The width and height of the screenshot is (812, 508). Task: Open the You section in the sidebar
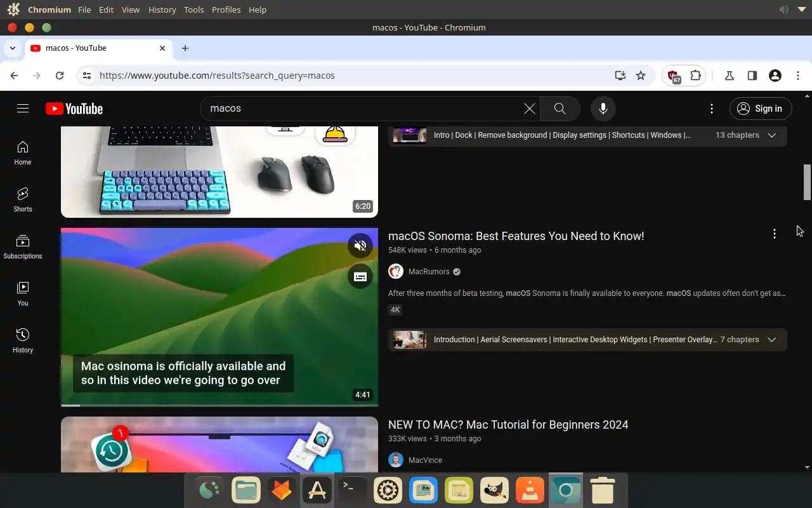23,294
